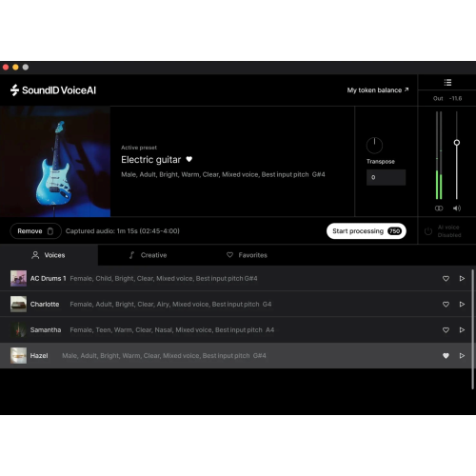The height and width of the screenshot is (476, 476).
Task: Close the window with red button
Action: tap(6, 67)
